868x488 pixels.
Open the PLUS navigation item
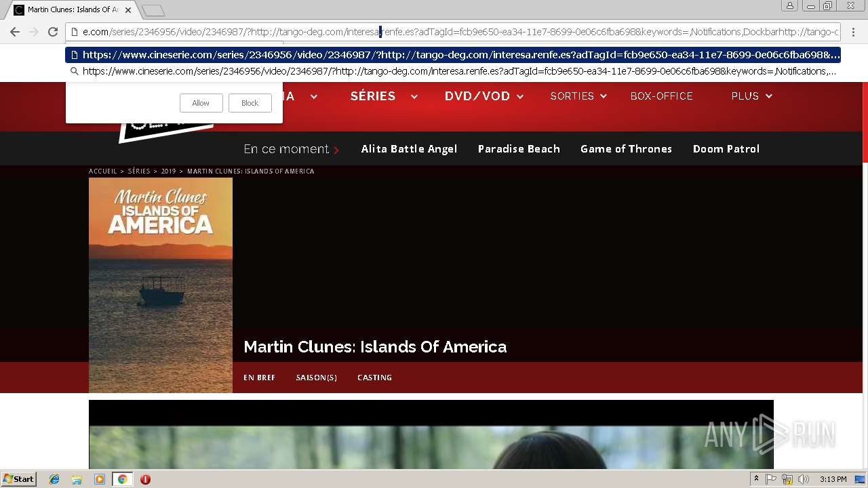tap(745, 96)
